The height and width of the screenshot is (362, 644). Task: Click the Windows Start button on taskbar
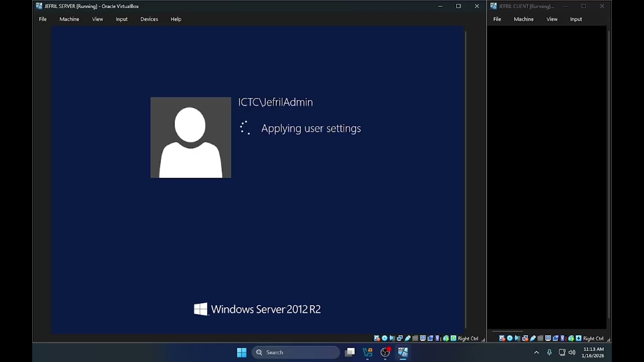click(242, 352)
